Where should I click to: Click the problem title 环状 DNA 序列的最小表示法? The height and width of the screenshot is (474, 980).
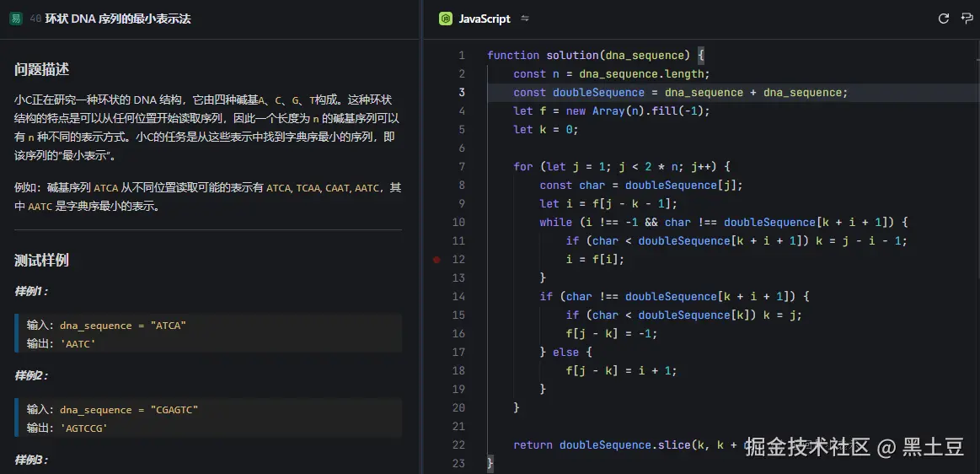coord(118,19)
